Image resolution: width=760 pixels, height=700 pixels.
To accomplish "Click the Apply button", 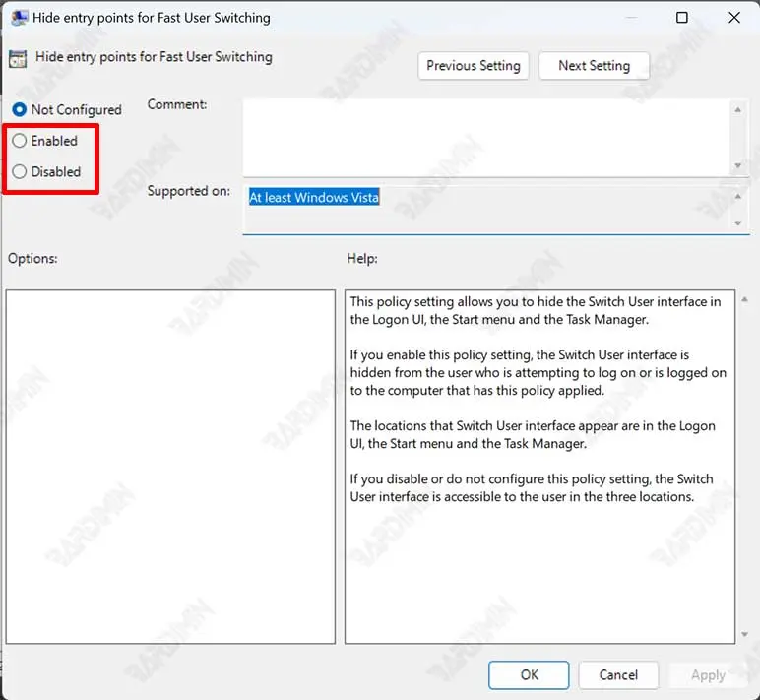I will tap(708, 674).
